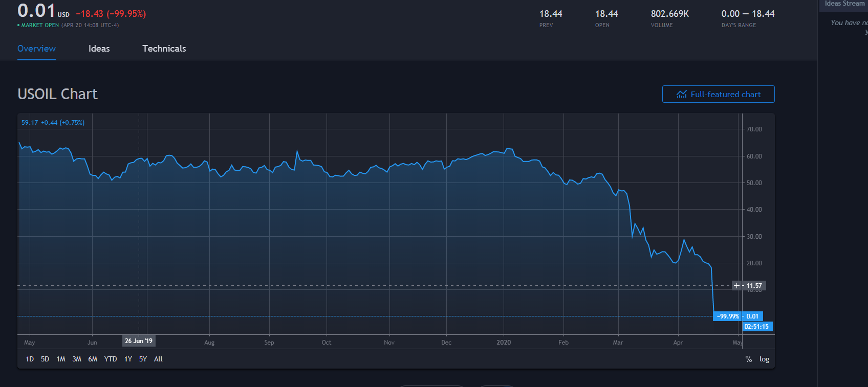Viewport: 868px width, 387px height.
Task: Select the YTD range option
Action: tap(111, 359)
